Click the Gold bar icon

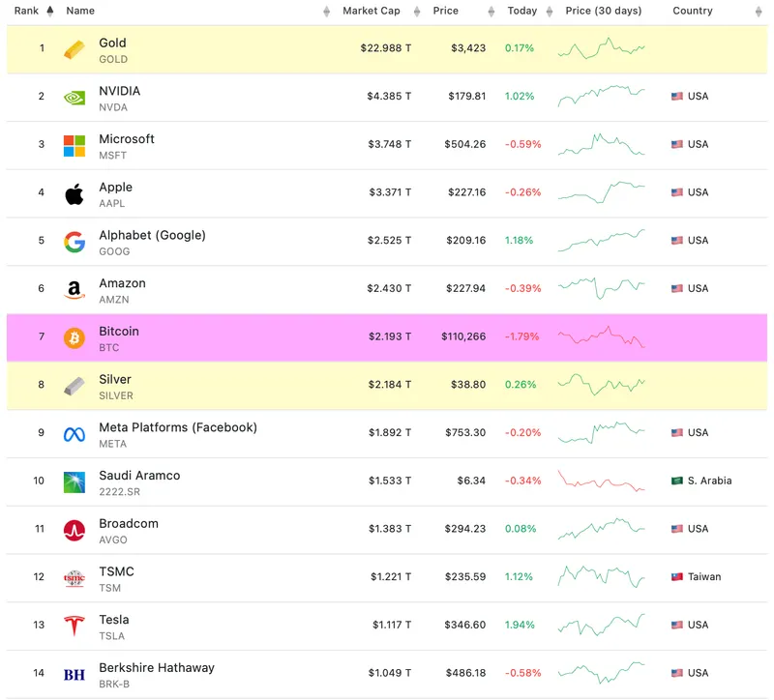click(x=74, y=49)
